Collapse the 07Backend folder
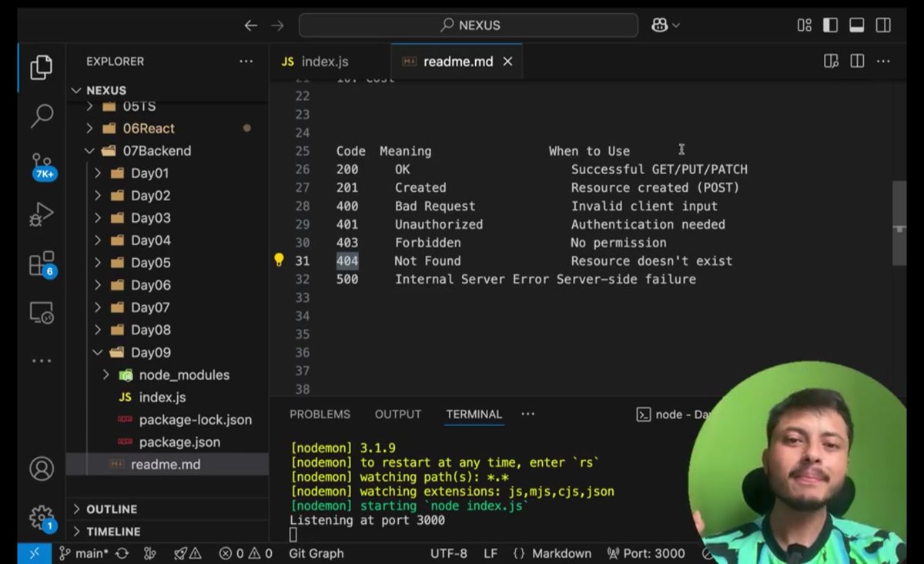Viewport: 924px width, 564px height. point(89,151)
